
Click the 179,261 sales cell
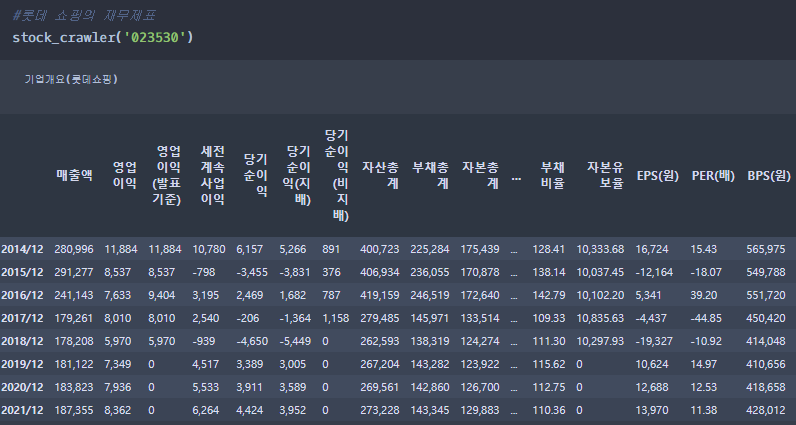click(x=74, y=318)
